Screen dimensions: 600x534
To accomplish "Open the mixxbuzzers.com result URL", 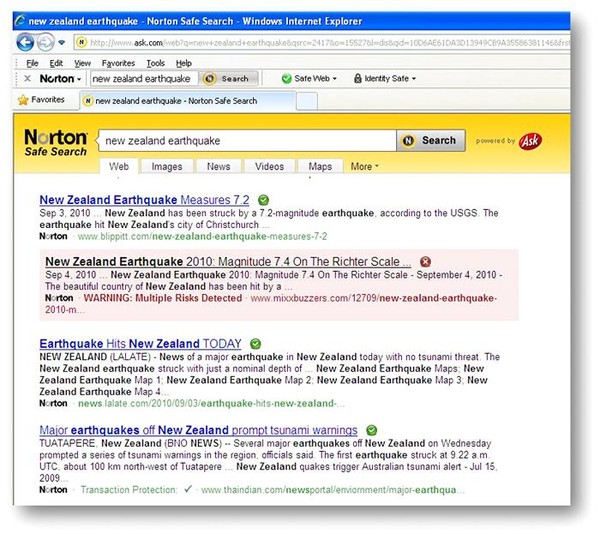I will coord(374,298).
